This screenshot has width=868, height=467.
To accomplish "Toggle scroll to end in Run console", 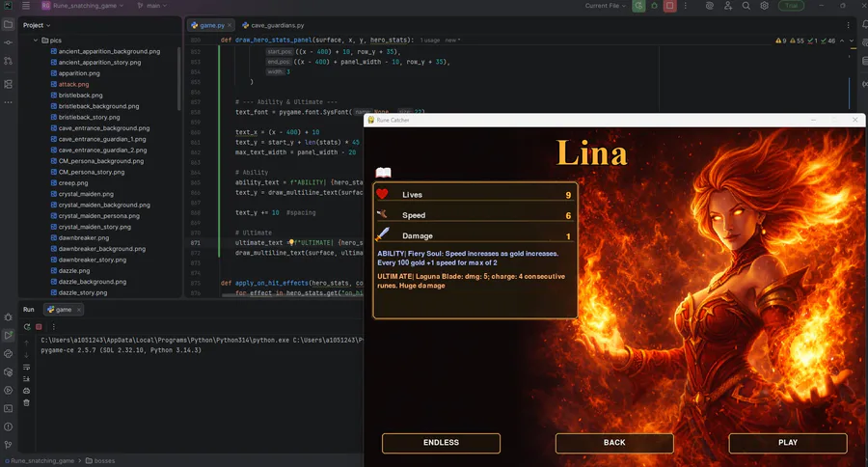I will click(27, 379).
